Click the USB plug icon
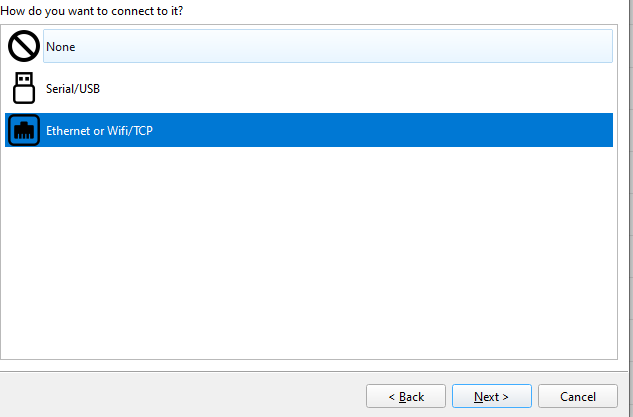This screenshot has height=417, width=633. (24, 88)
